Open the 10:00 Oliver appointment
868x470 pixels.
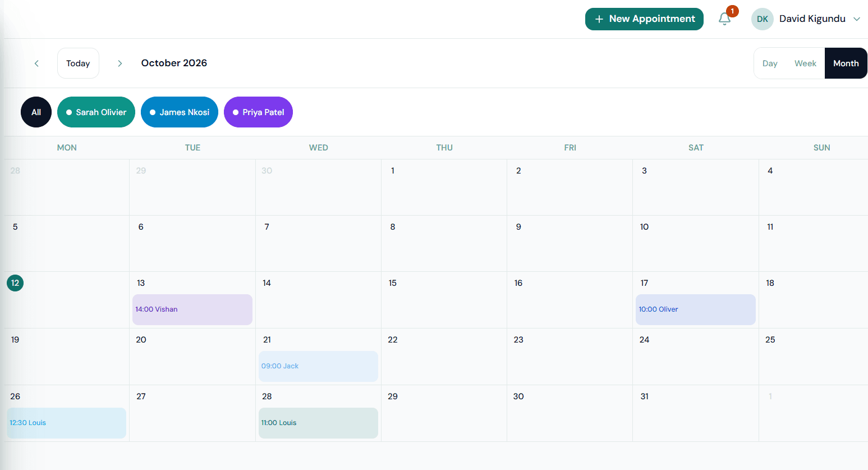(x=696, y=309)
